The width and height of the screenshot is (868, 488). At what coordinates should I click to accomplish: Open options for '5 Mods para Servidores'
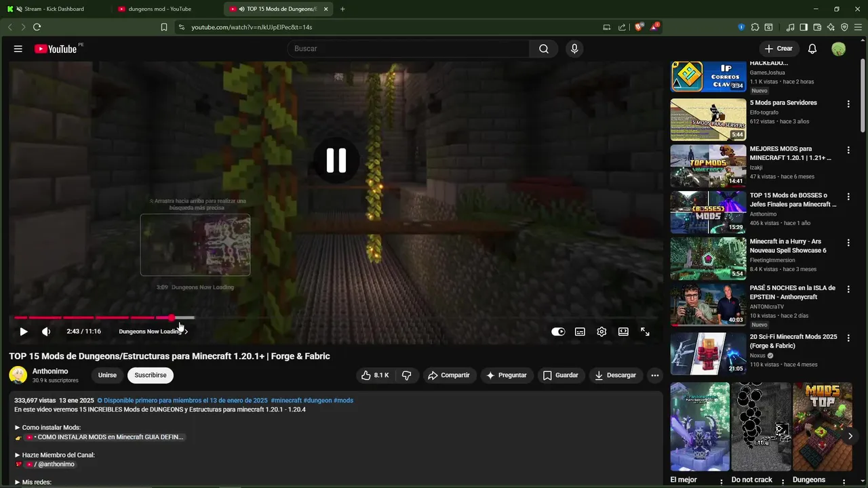pyautogui.click(x=848, y=104)
